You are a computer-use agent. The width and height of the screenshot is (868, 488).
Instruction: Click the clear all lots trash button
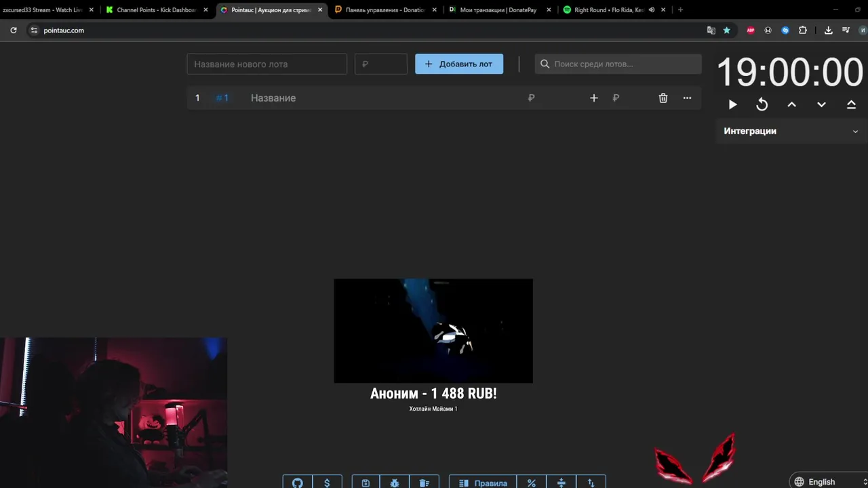[x=425, y=483]
